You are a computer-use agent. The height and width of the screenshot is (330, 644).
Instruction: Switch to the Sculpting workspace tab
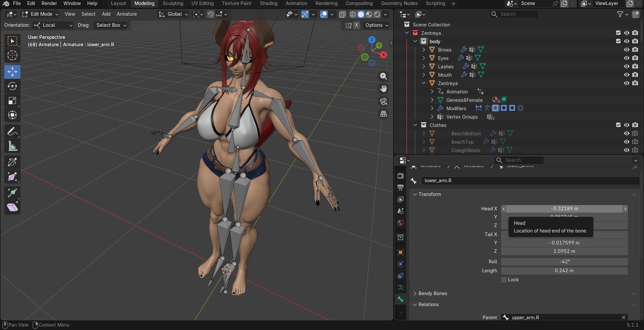pyautogui.click(x=173, y=3)
